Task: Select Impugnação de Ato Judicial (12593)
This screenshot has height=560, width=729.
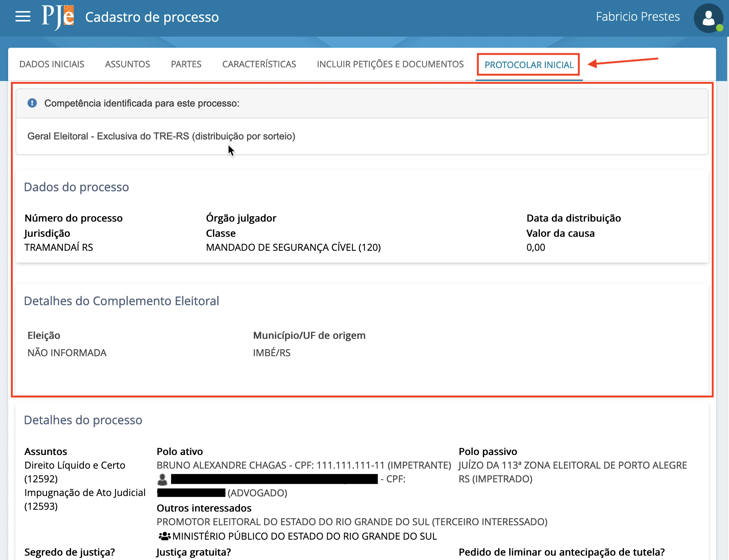Action: (x=85, y=499)
